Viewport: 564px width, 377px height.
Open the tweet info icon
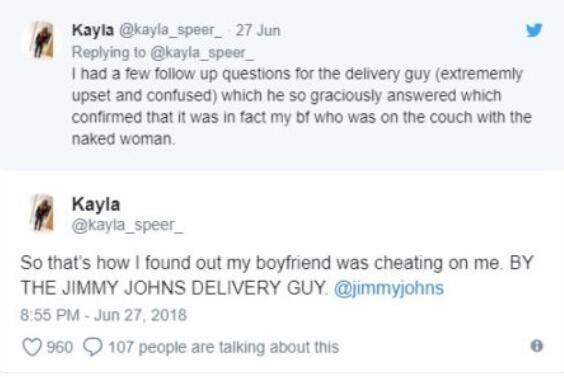click(537, 346)
